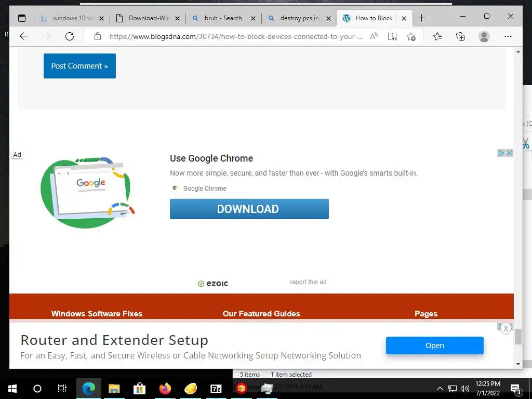Close the 'destroy pcs in' tab
Image resolution: width=532 pixels, height=399 pixels.
329,19
